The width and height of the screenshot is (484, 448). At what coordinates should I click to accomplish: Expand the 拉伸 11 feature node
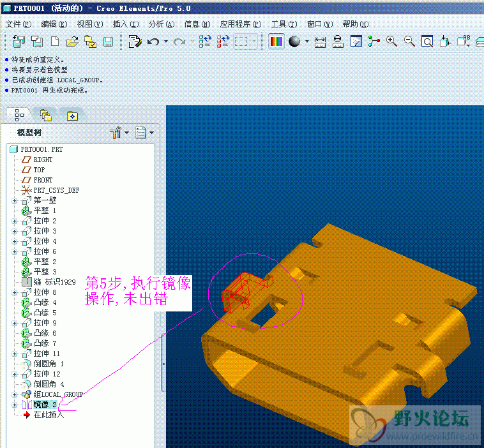[14, 354]
